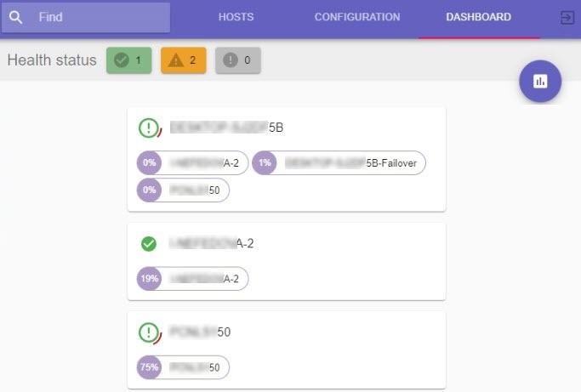Image resolution: width=581 pixels, height=392 pixels.
Task: Click the 0% chip ending in 50
Action: pos(183,190)
